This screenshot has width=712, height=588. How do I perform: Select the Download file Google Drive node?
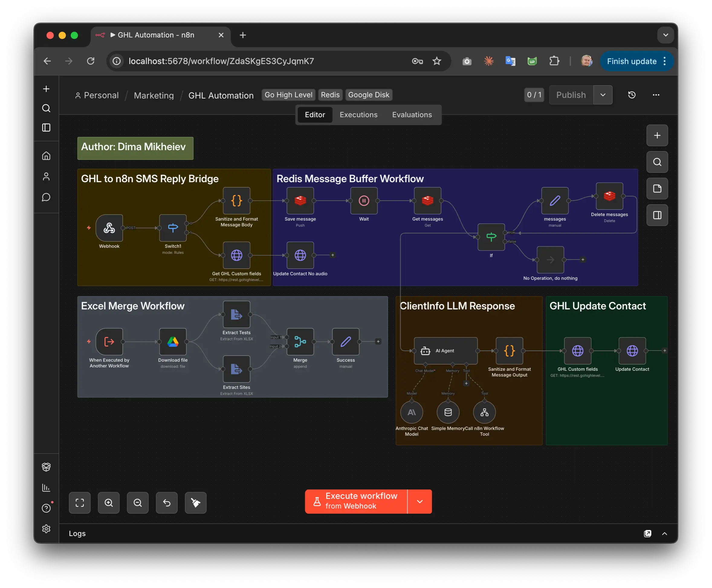point(173,341)
